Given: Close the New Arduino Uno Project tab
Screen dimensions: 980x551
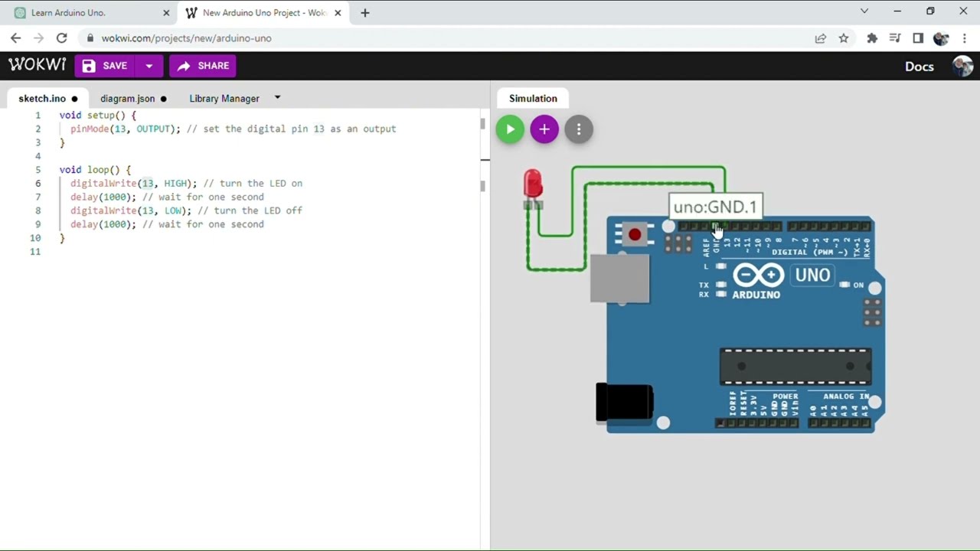Looking at the screenshot, I should click(x=338, y=13).
